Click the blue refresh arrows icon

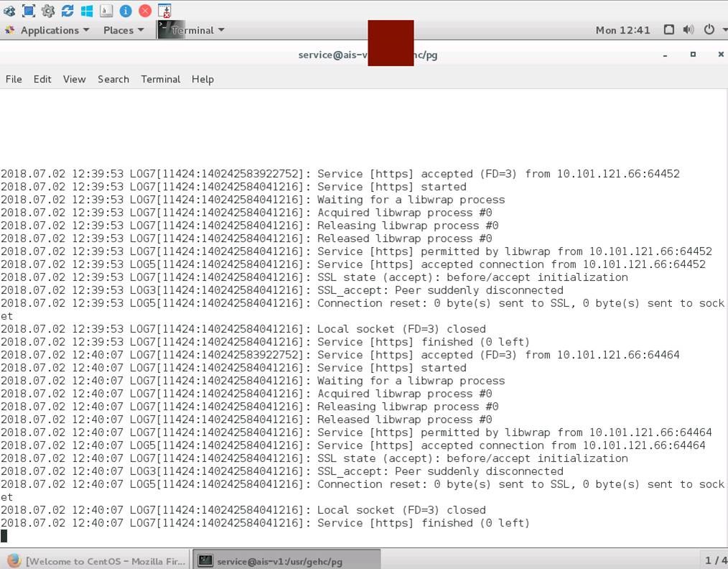(67, 11)
